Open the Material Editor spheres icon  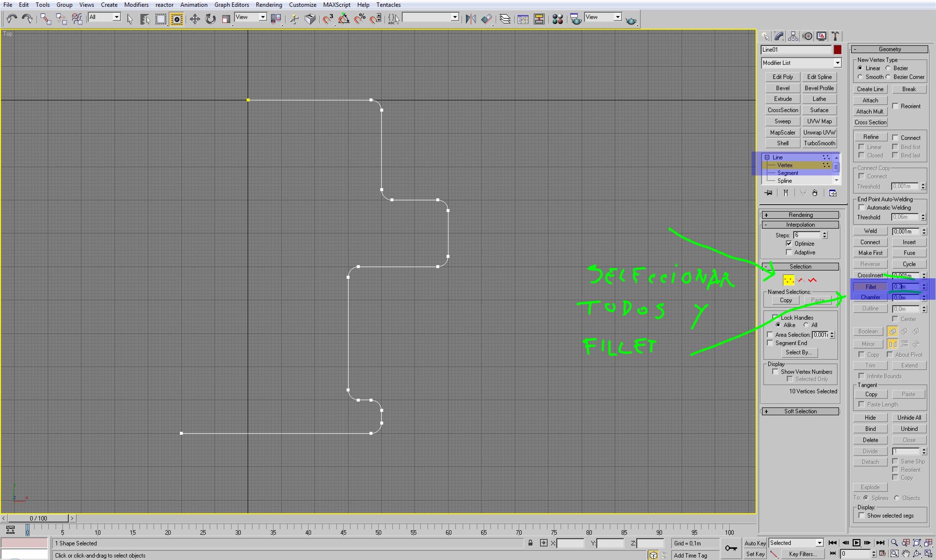(x=558, y=19)
